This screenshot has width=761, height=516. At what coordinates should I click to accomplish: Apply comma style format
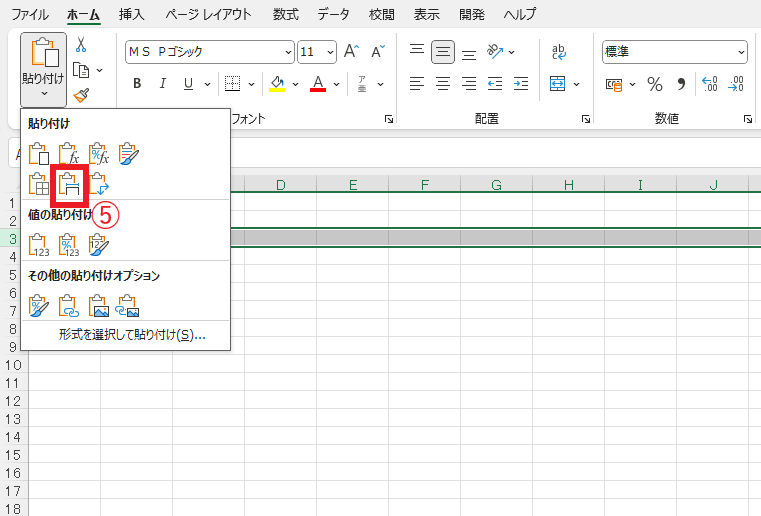coord(681,84)
